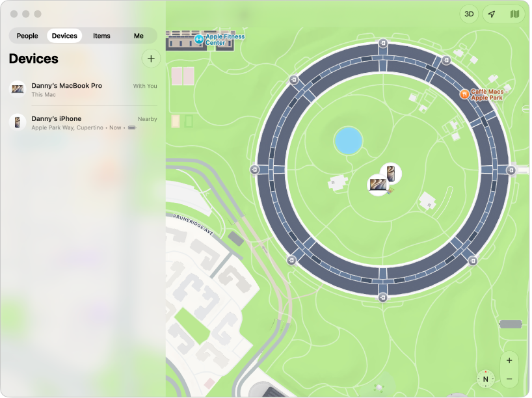Click the Caffè Macs - Apple Park label

pos(489,95)
